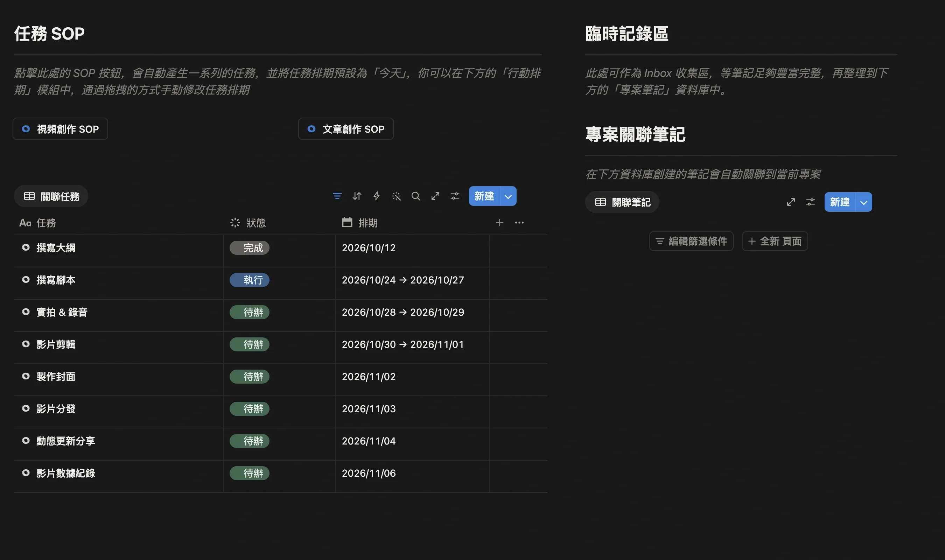Click the 專案關聯筆記 heading

tap(635, 134)
